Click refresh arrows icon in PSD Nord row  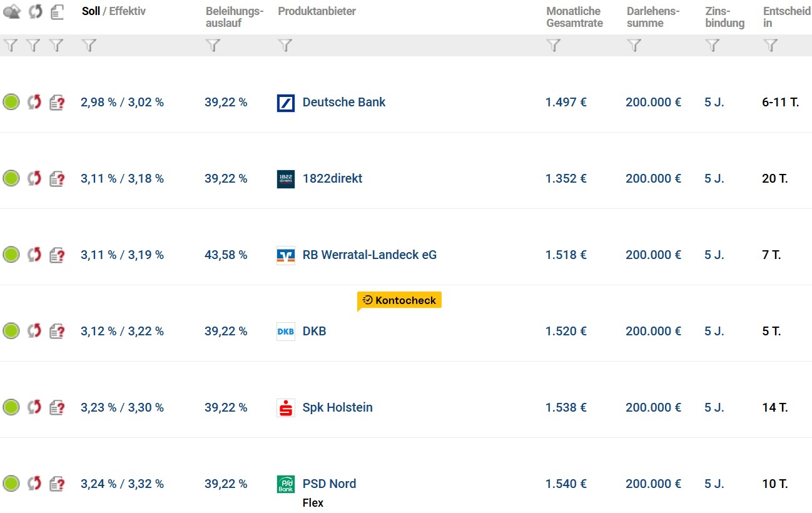(x=34, y=484)
